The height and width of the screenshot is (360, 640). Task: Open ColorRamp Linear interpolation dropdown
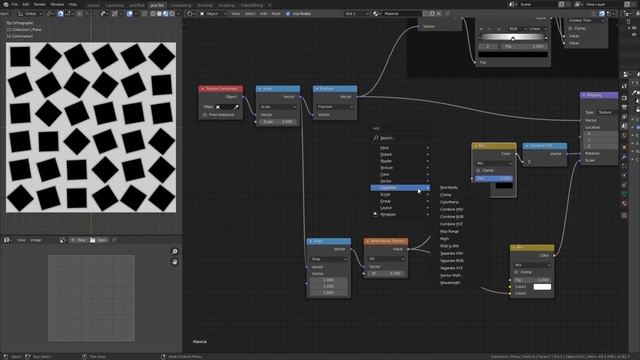pyautogui.click(x=538, y=29)
